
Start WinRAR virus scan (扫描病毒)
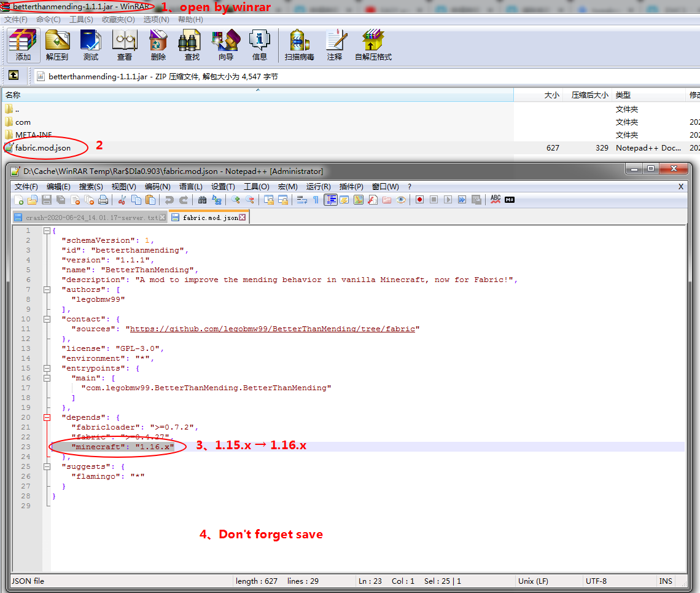[x=299, y=45]
